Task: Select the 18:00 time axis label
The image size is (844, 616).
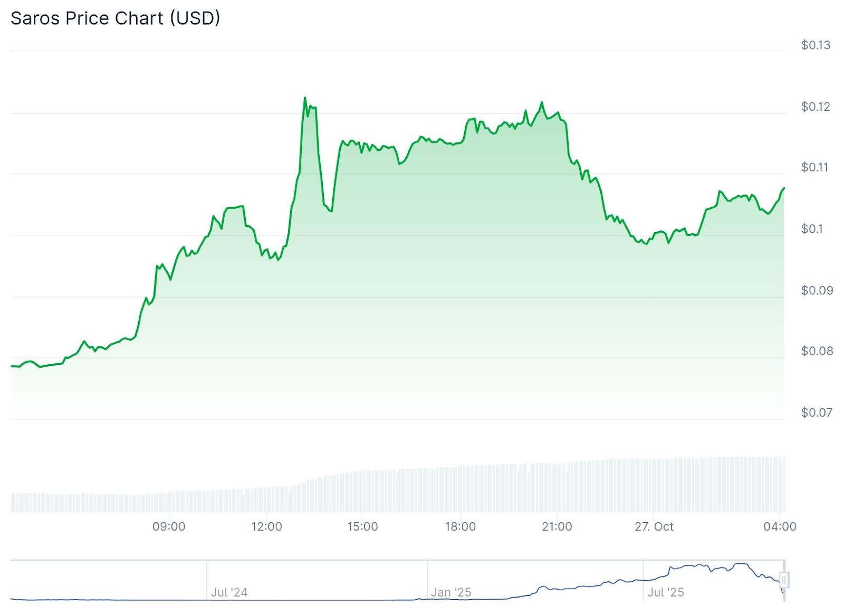Action: [x=460, y=526]
